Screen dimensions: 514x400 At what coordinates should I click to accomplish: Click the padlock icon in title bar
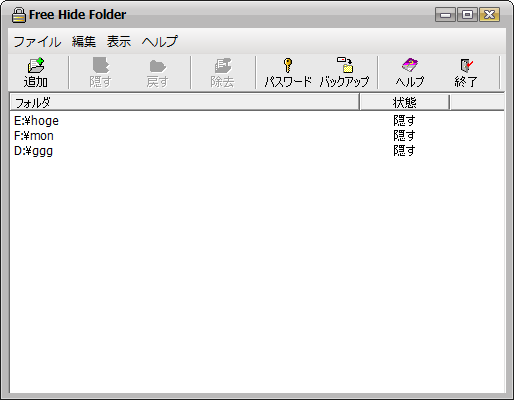pos(19,15)
